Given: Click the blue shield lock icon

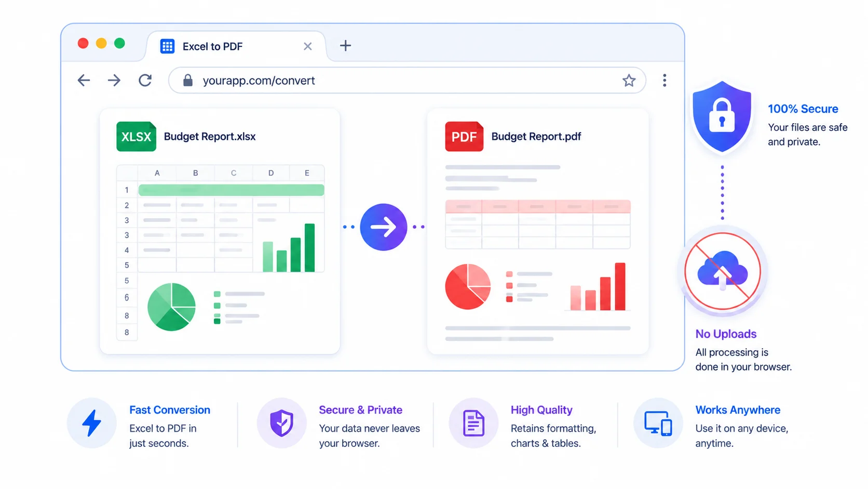Looking at the screenshot, I should (x=722, y=117).
